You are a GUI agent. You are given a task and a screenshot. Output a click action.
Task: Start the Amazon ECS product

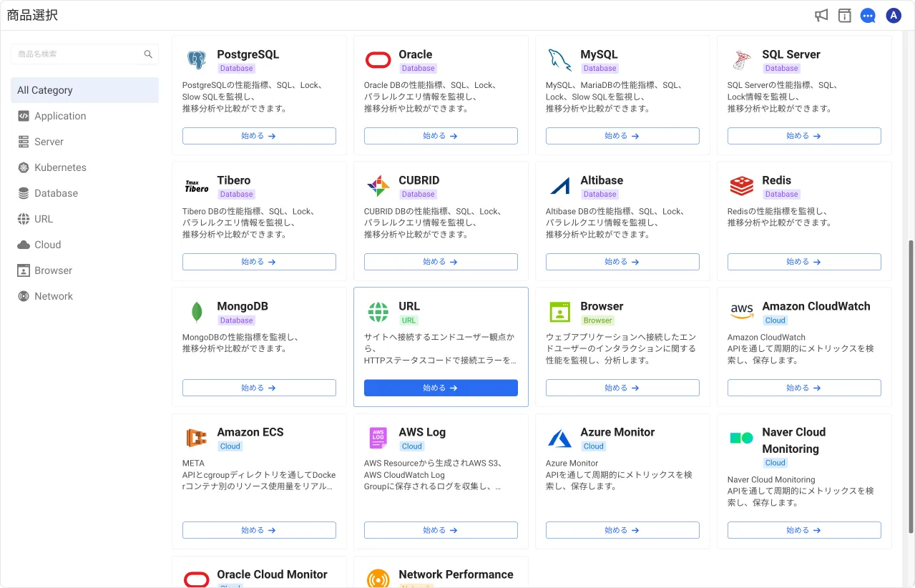(259, 530)
